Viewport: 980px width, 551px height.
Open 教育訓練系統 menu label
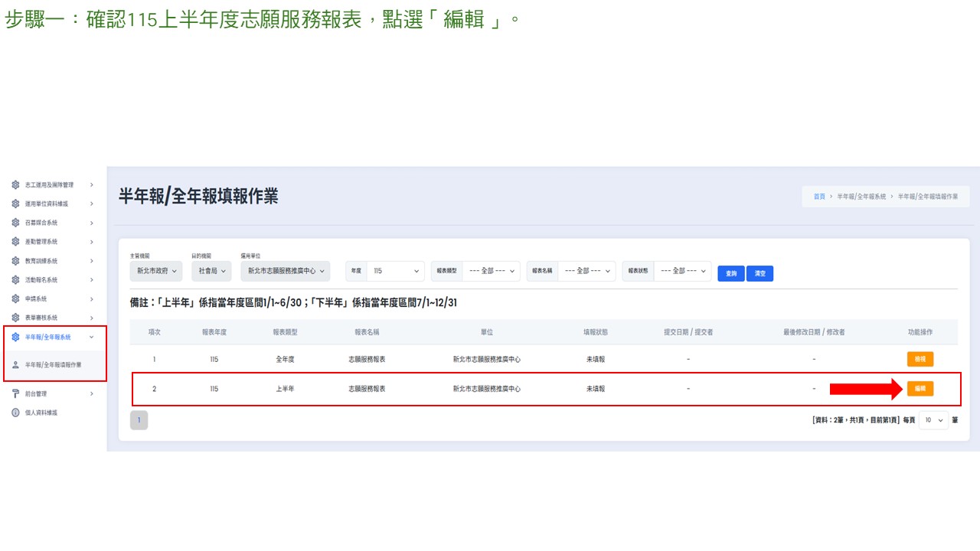(x=41, y=261)
